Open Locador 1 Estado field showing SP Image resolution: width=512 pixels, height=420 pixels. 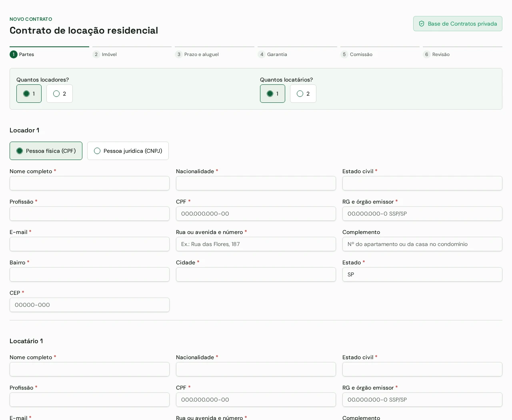tap(422, 274)
